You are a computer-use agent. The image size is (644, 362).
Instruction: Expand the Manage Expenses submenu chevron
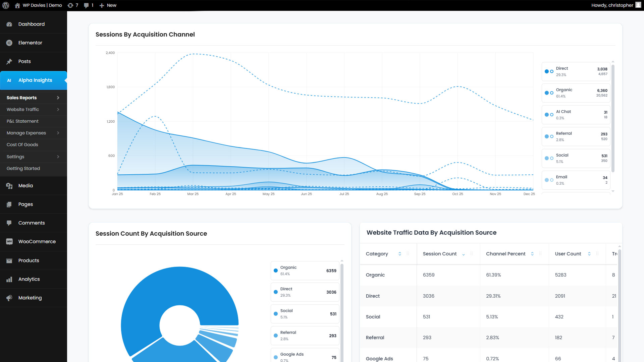tap(58, 133)
